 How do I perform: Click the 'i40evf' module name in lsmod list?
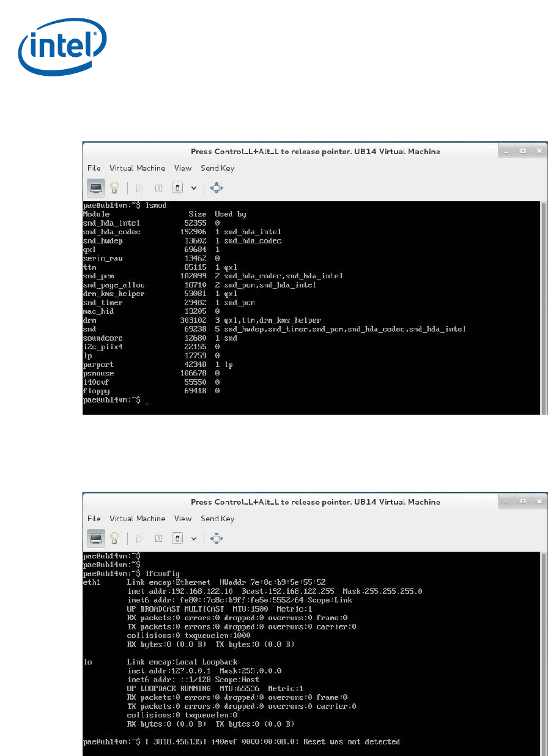pyautogui.click(x=96, y=382)
